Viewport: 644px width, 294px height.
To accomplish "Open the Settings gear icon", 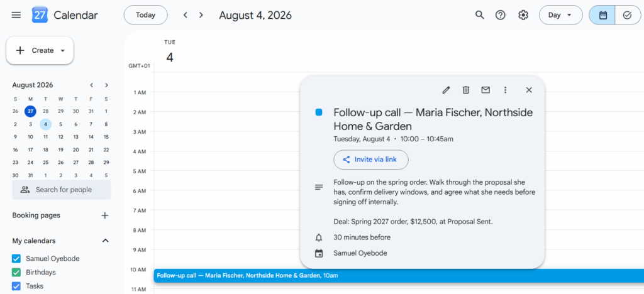I will (x=523, y=15).
